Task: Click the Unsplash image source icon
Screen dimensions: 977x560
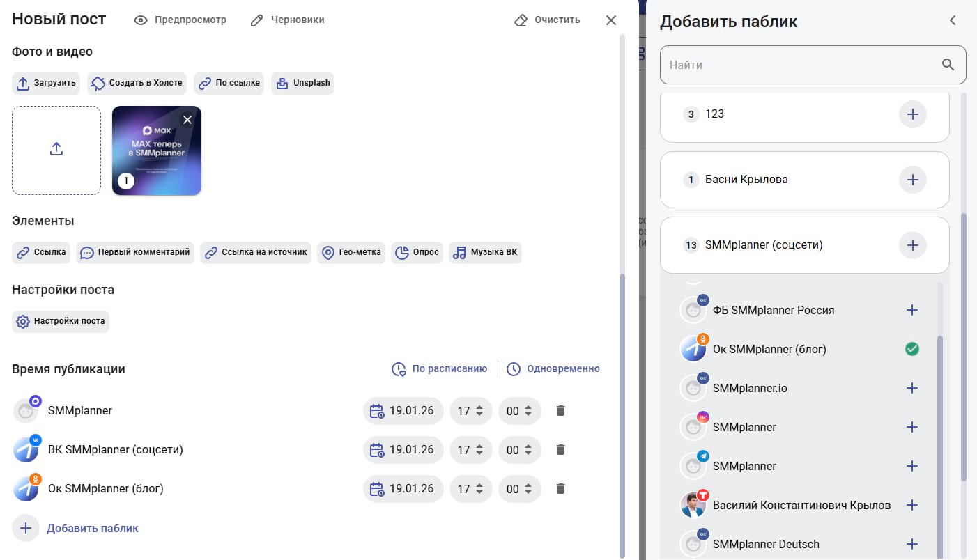Action: 282,83
